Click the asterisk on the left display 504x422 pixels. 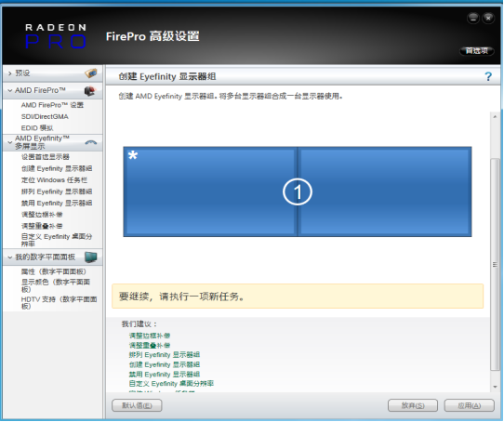point(133,155)
